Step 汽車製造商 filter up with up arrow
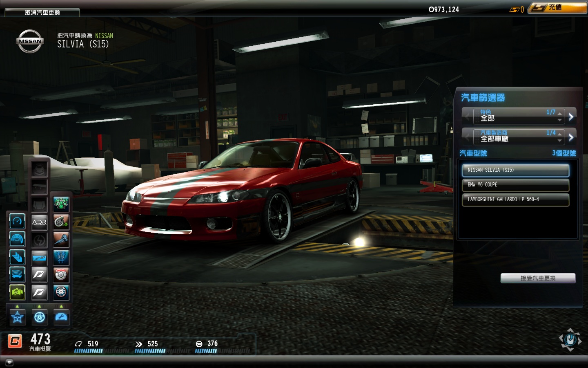The height and width of the screenshot is (368, 588). (560, 134)
